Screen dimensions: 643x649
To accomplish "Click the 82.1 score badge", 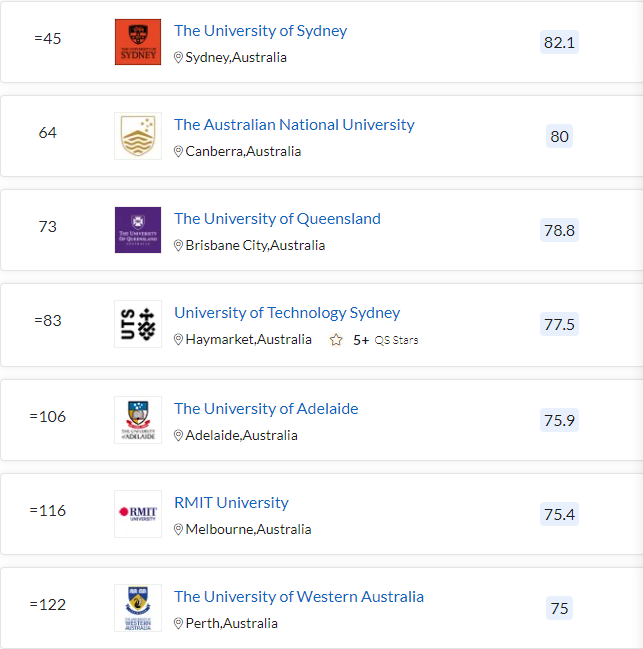I will 559,42.
